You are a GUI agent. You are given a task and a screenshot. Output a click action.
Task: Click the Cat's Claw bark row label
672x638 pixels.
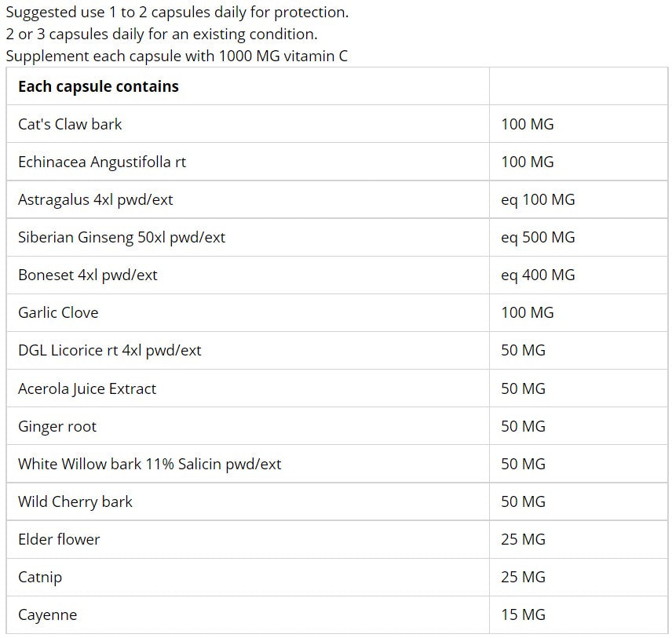point(70,124)
